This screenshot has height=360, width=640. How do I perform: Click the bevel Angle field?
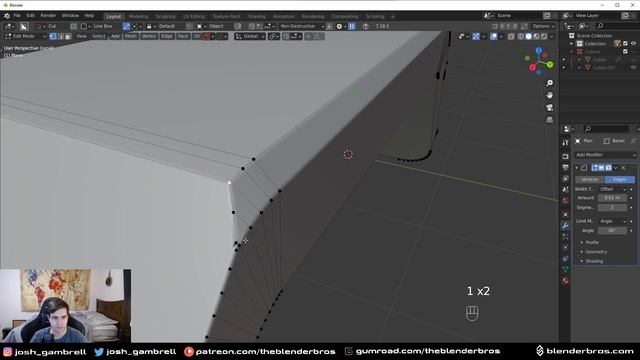(x=612, y=231)
